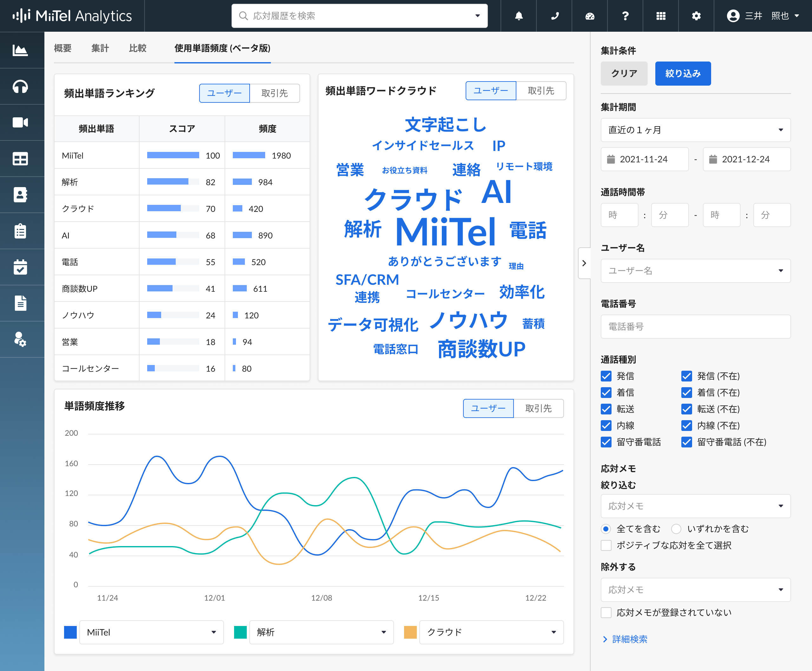
Task: Click the user avatar icon for 三井 照也
Action: 733,16
